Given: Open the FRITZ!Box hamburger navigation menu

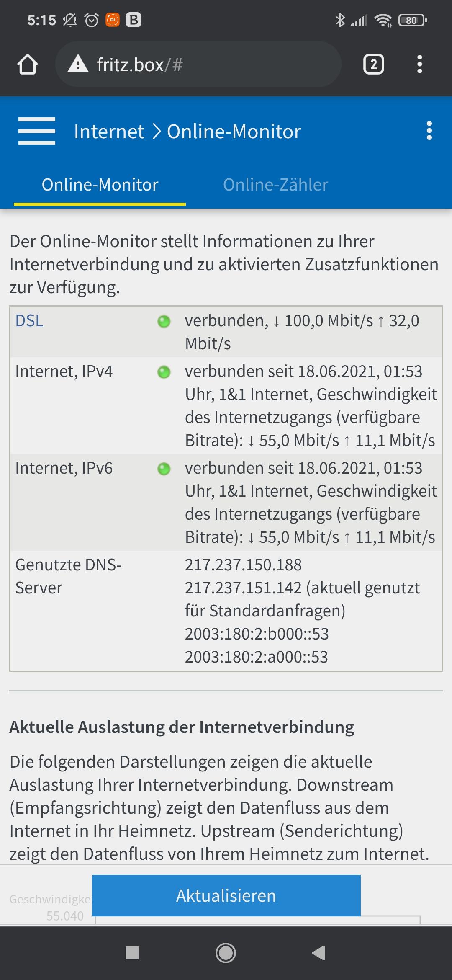Looking at the screenshot, I should click(37, 131).
